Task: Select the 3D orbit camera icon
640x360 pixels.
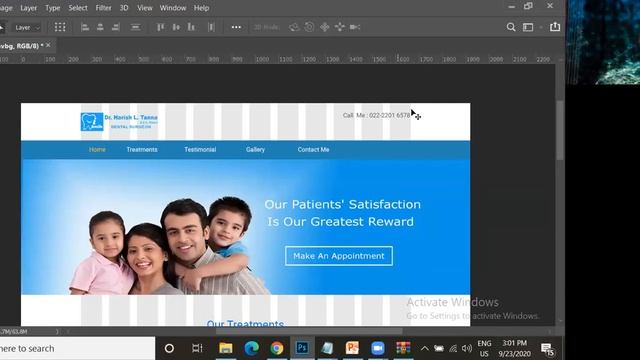Action: (x=294, y=27)
